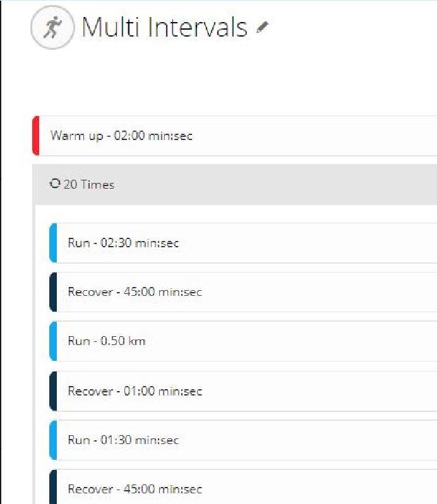Select the last Recover 45:00 step
This screenshot has height=504, width=437.
tap(243, 486)
